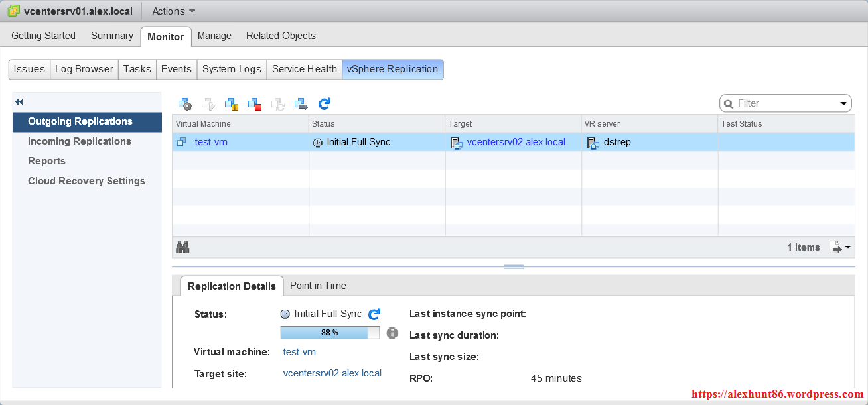The height and width of the screenshot is (405, 868).
Task: Expand the Filter dropdown arrow
Action: coord(844,103)
